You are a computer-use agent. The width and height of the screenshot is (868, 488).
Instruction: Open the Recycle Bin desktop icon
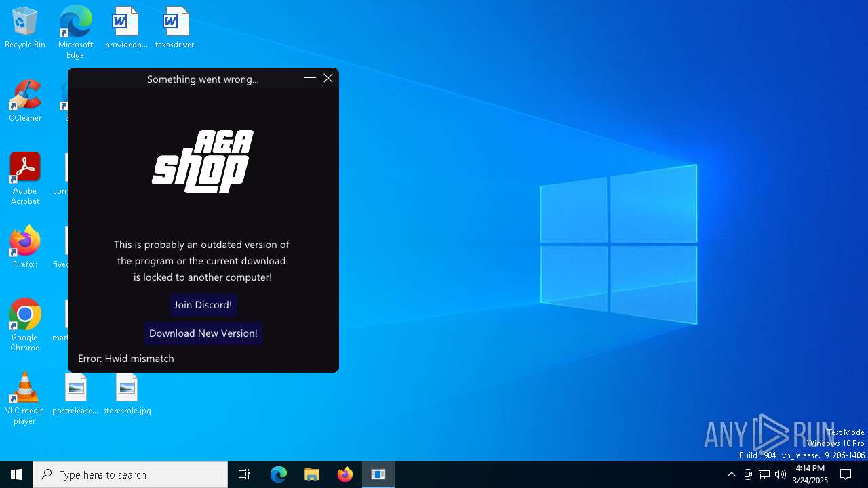pyautogui.click(x=25, y=28)
